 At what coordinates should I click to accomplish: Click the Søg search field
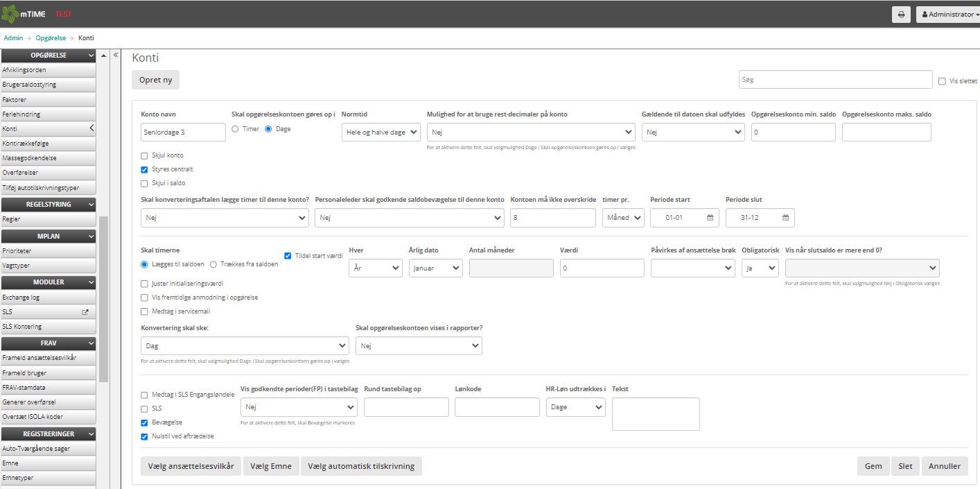[x=835, y=80]
